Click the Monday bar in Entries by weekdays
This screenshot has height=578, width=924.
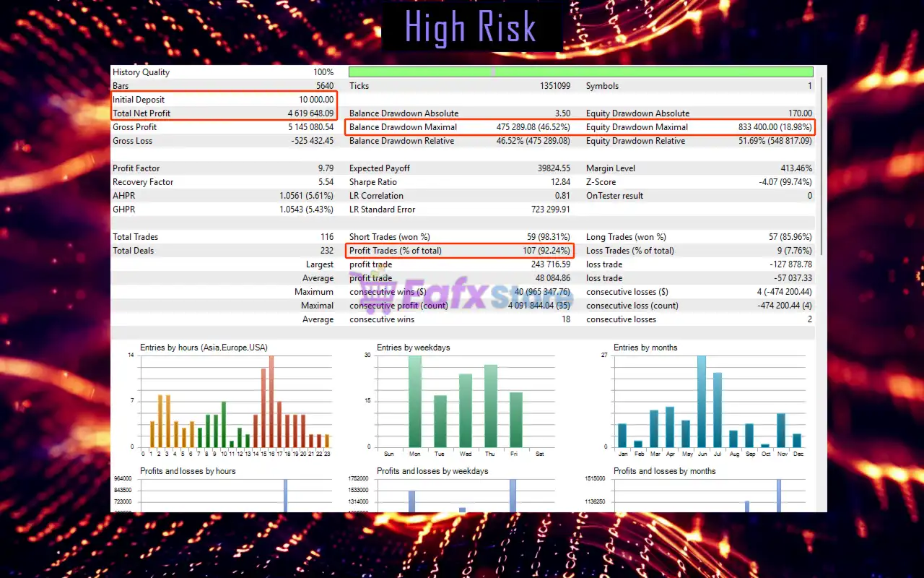click(414, 402)
